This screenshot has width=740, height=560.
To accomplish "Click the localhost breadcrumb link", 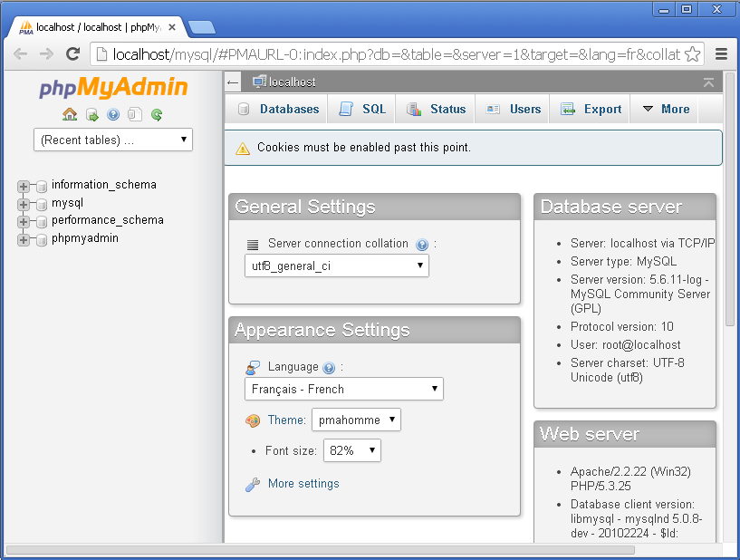I will point(293,82).
